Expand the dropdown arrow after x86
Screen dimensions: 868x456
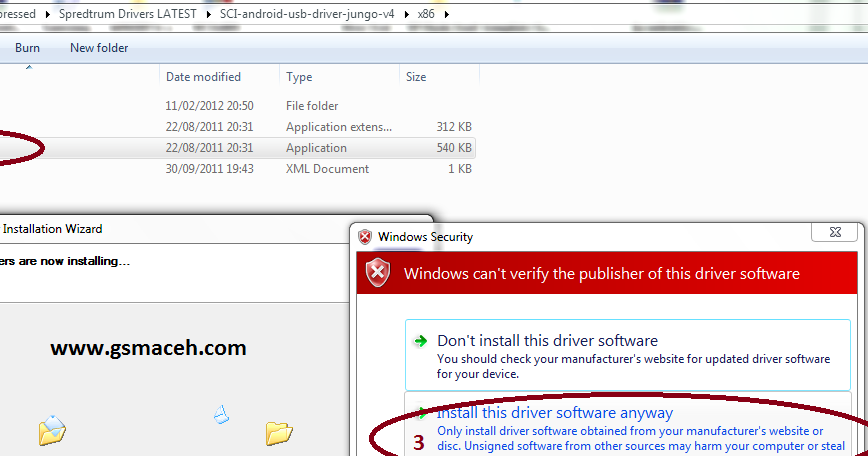tap(447, 14)
